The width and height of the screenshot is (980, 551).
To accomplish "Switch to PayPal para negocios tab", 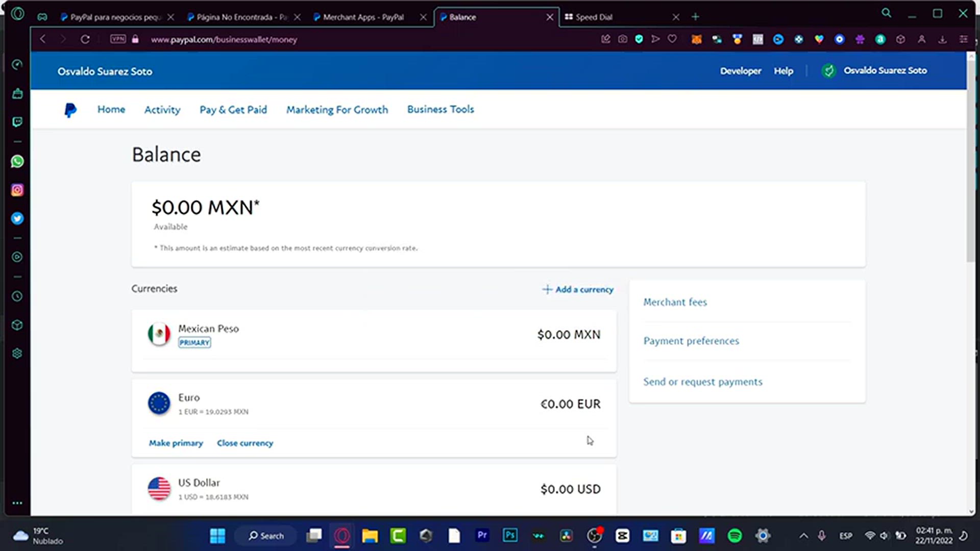I will [115, 17].
